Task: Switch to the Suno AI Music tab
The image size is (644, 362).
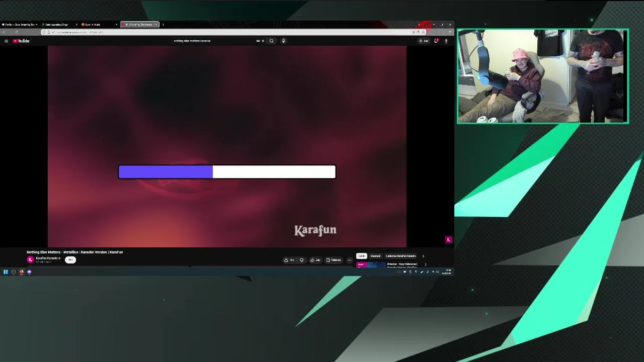Action: tap(99, 24)
